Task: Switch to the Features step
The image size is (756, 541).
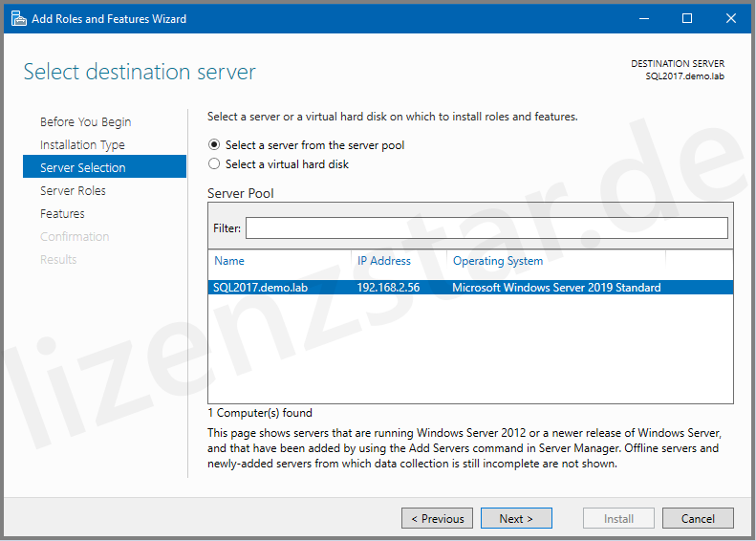Action: pos(62,214)
